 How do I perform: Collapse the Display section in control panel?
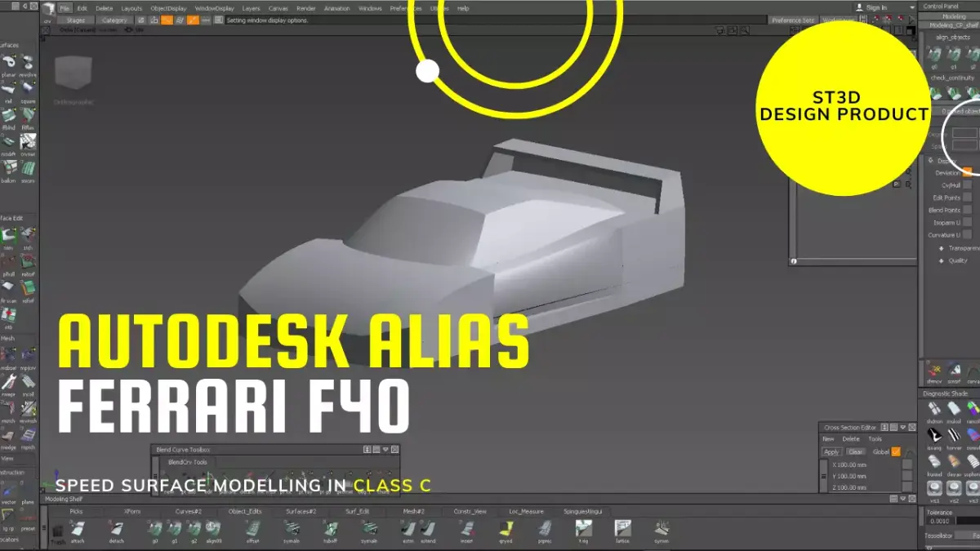pos(931,161)
